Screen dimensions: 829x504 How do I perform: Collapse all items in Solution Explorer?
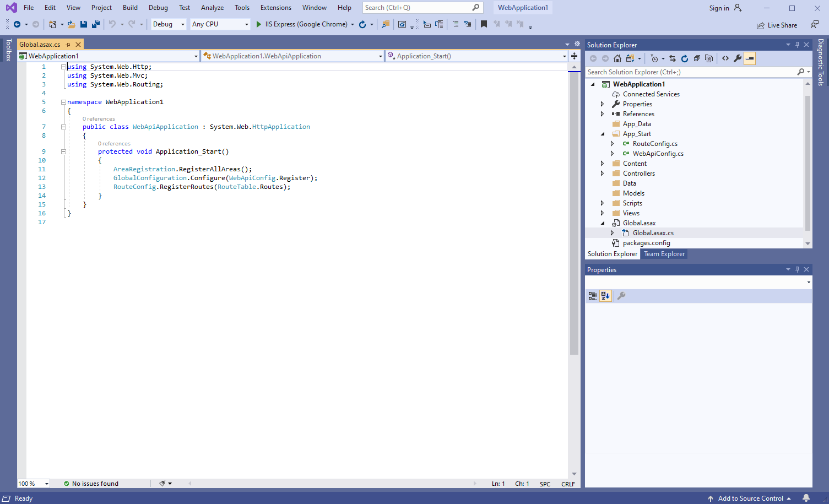697,58
